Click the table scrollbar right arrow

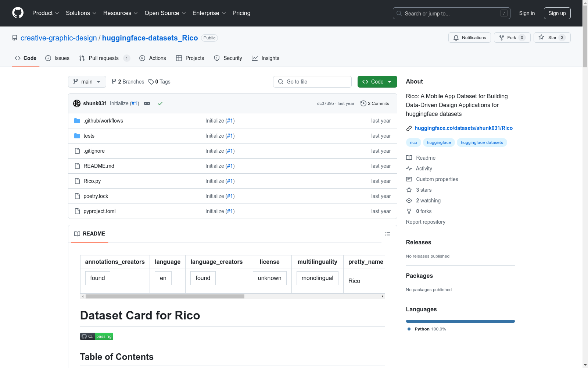click(383, 297)
